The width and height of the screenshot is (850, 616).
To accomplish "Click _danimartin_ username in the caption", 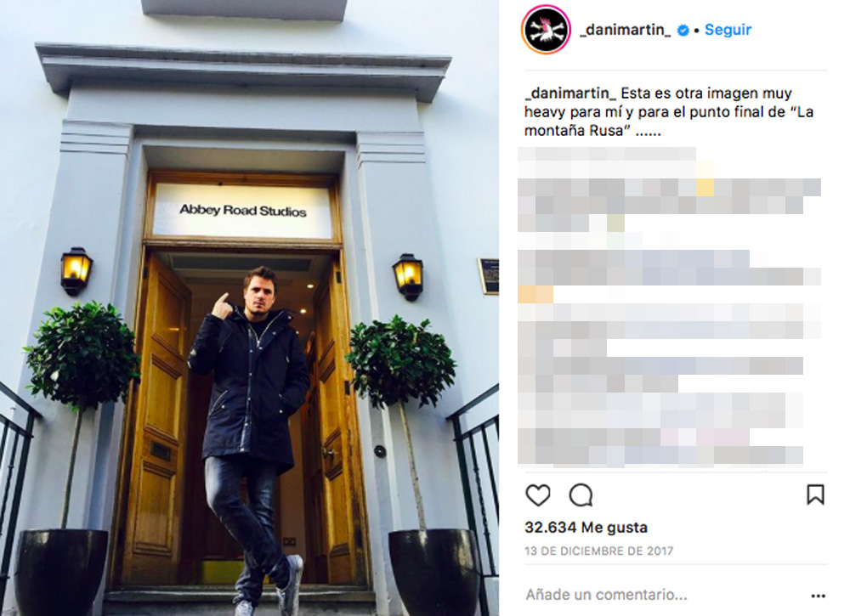I will [570, 93].
